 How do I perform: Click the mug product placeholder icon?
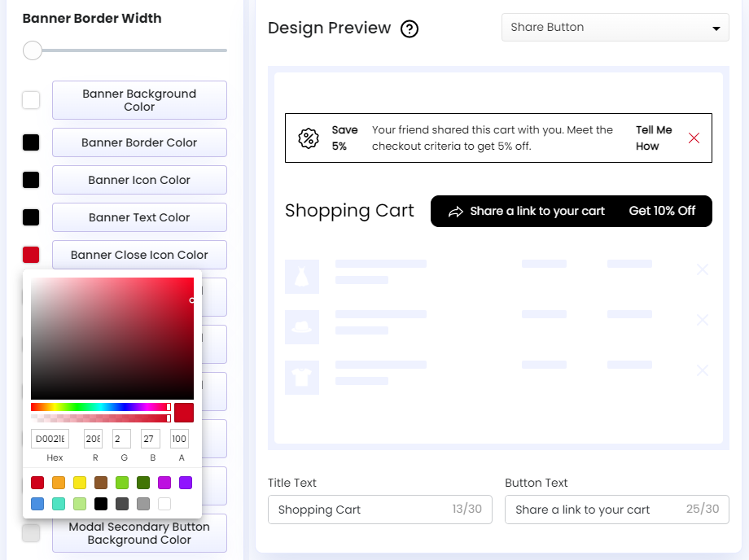[x=302, y=327]
